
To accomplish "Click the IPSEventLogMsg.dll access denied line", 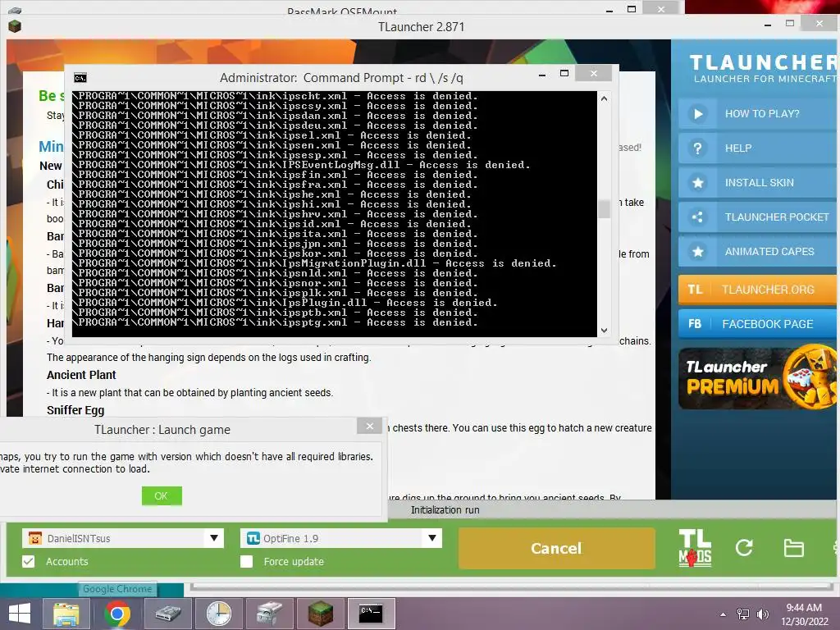I will [301, 164].
